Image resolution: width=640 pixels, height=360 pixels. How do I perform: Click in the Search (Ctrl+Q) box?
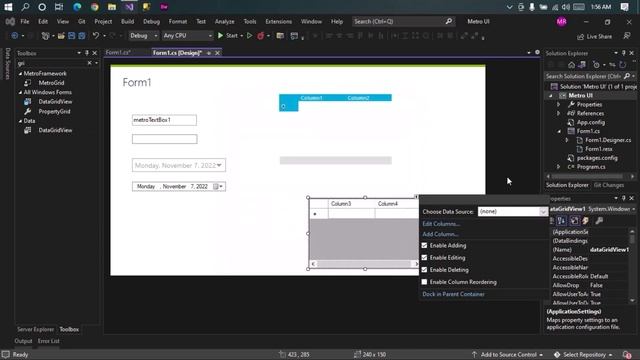click(x=403, y=22)
